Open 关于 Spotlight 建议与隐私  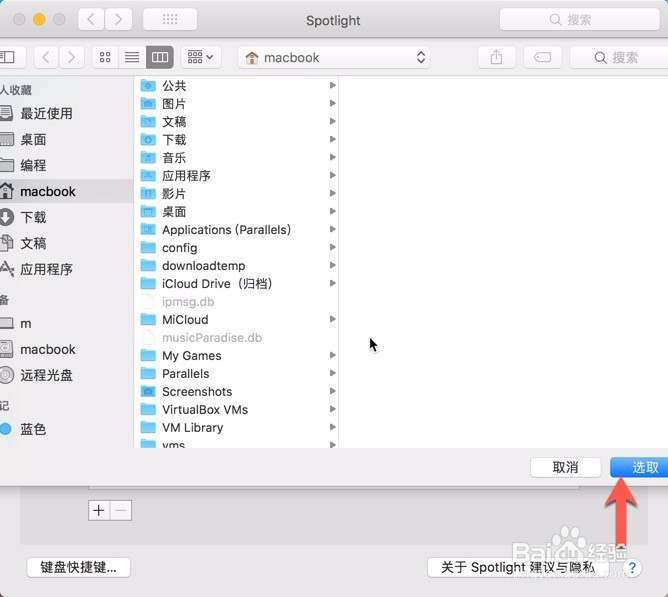point(518,567)
